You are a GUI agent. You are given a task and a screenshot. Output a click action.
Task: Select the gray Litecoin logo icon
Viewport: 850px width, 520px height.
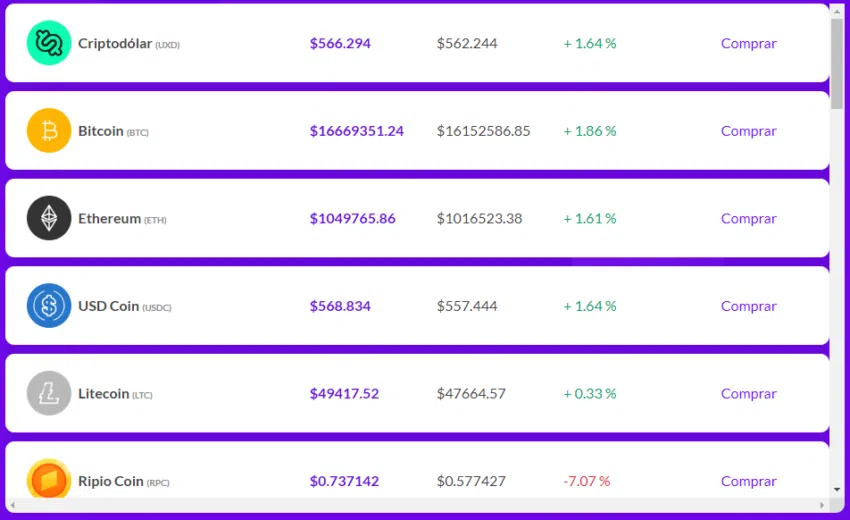tap(49, 393)
